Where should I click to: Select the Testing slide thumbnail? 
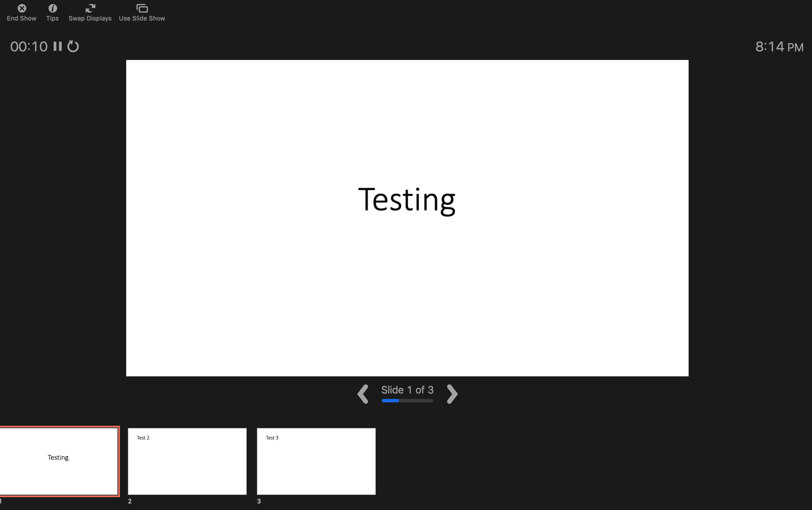[x=59, y=461]
